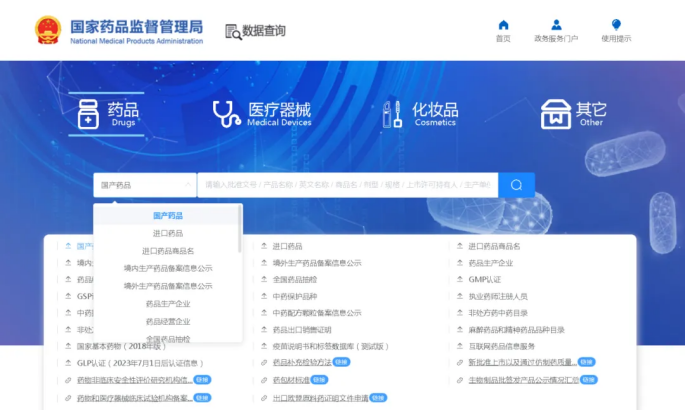685x410 pixels.
Task: Pick 境内生产药品备案信息公示 dropdown option
Action: pos(168,268)
